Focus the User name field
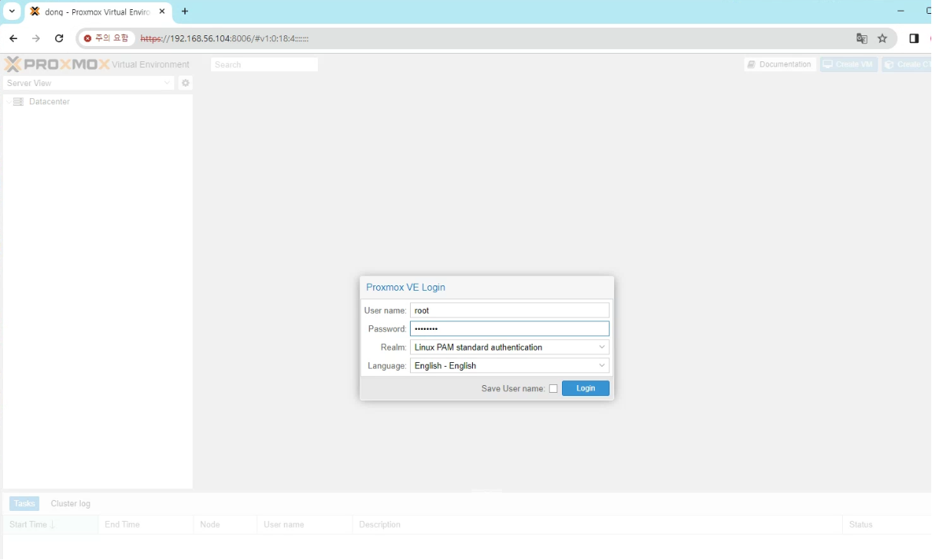Image resolution: width=932 pixels, height=560 pixels. [x=510, y=311]
